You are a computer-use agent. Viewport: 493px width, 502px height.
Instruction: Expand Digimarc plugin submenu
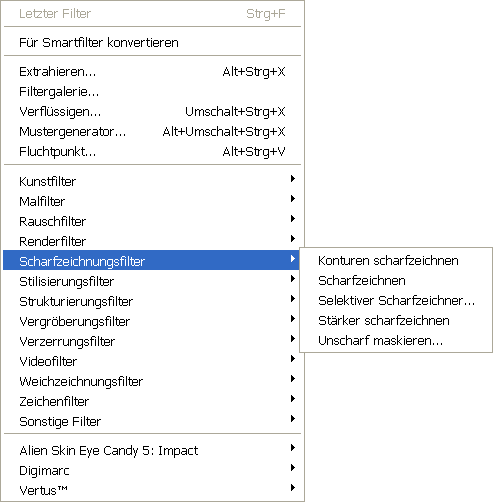(x=152, y=471)
